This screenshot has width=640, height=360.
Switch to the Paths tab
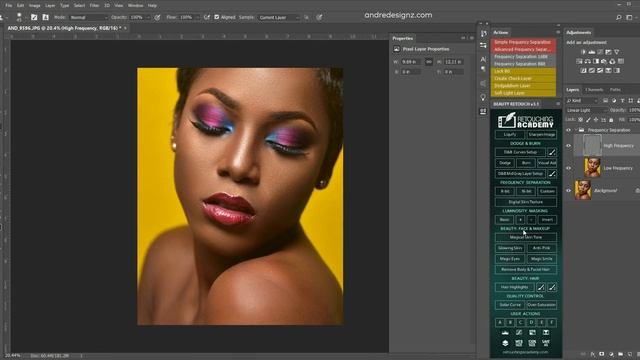(616, 90)
